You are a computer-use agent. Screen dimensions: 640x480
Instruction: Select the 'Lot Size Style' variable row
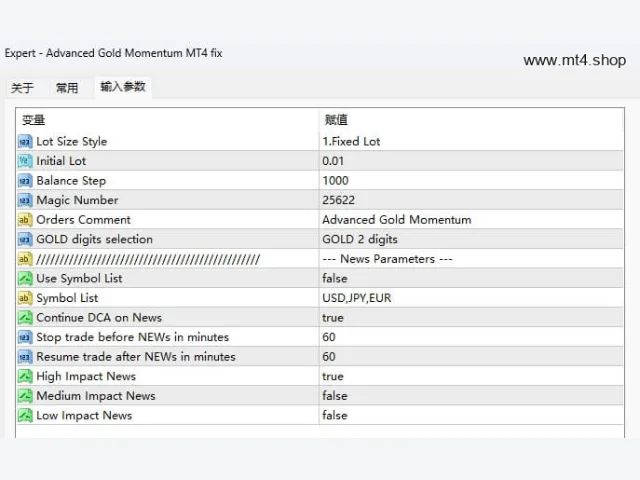(x=72, y=142)
